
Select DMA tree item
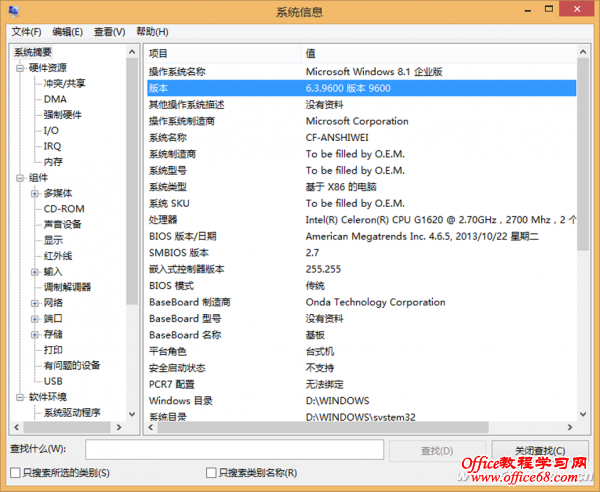tap(55, 99)
